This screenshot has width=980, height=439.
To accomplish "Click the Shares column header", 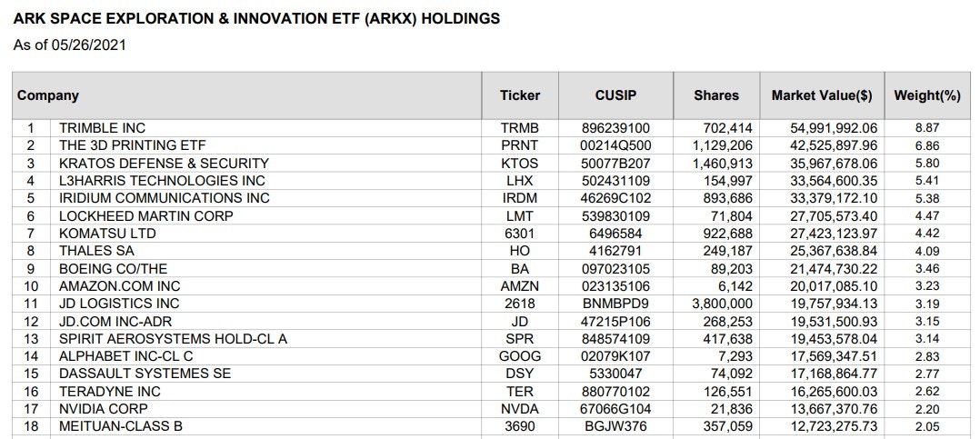I will tap(716, 95).
